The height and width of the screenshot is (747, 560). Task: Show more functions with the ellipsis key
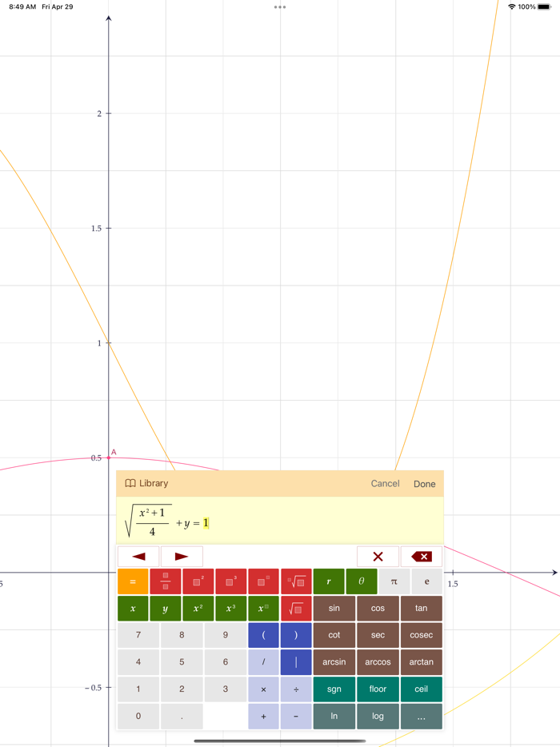[x=422, y=717]
